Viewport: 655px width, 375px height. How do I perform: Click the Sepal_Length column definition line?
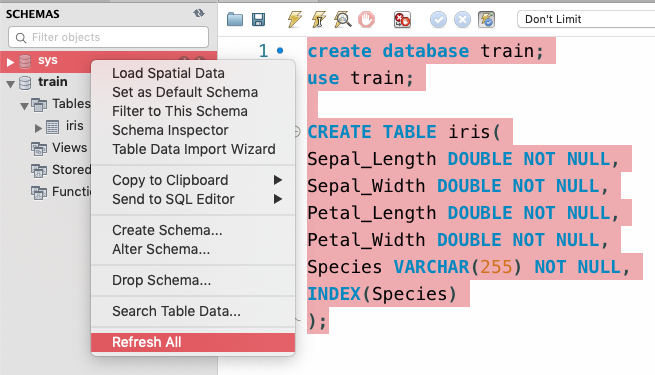pos(463,159)
